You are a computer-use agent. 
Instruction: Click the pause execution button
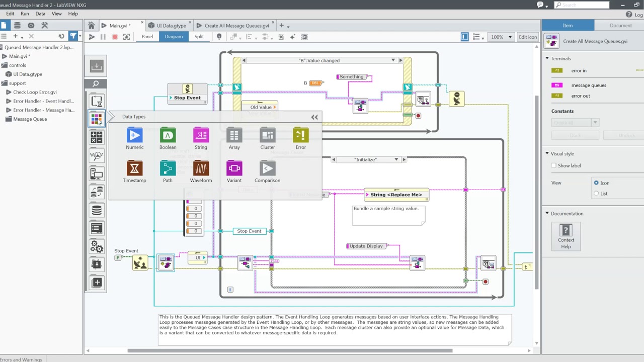coord(103,37)
